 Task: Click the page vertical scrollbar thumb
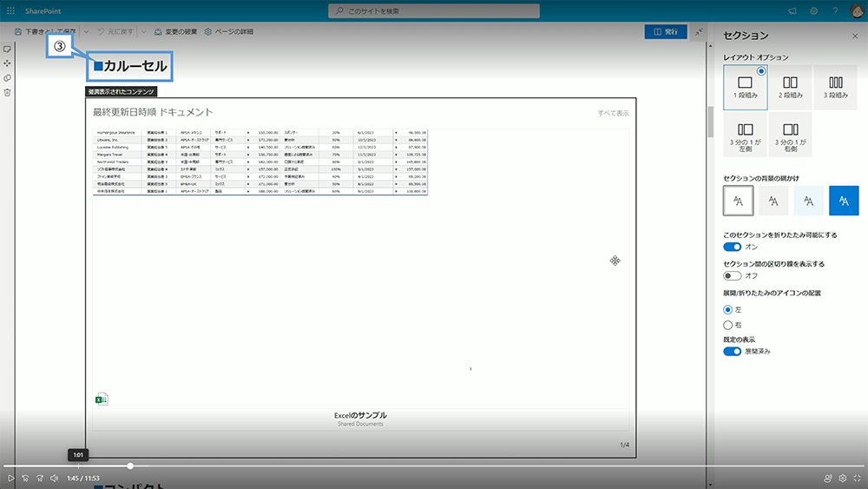coord(710,122)
